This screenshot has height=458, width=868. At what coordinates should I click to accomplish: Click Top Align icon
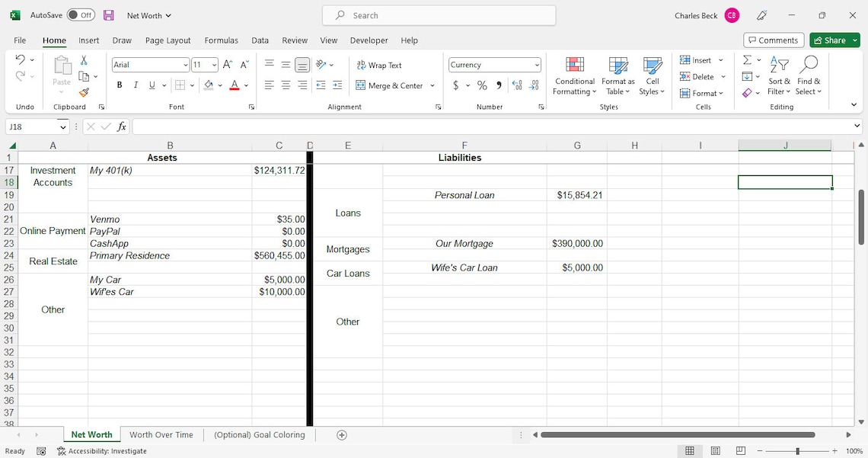point(270,65)
